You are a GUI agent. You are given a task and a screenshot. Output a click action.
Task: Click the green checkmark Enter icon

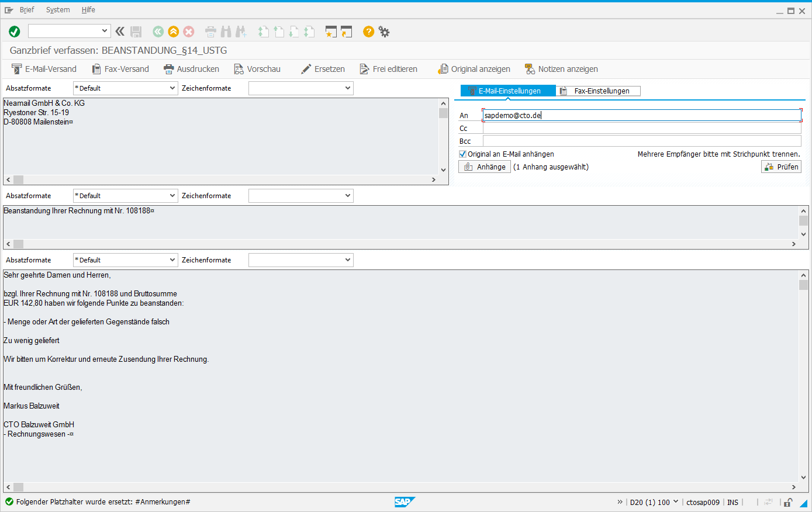point(15,32)
